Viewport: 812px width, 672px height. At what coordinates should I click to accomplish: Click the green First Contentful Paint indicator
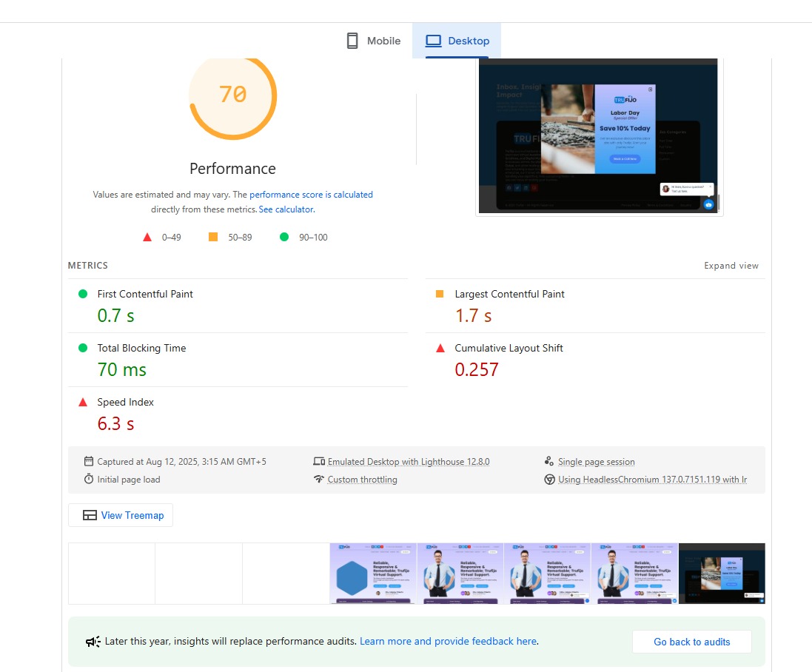83,294
